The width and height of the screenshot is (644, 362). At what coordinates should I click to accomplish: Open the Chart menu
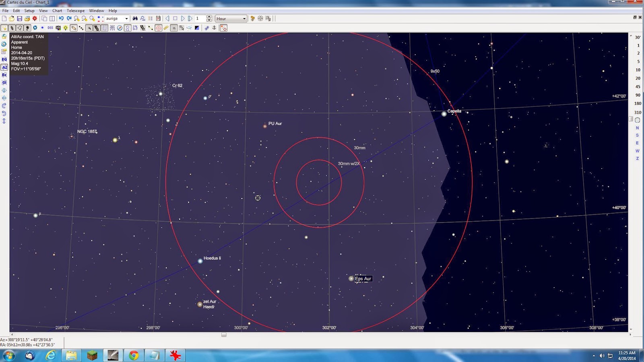coord(57,10)
